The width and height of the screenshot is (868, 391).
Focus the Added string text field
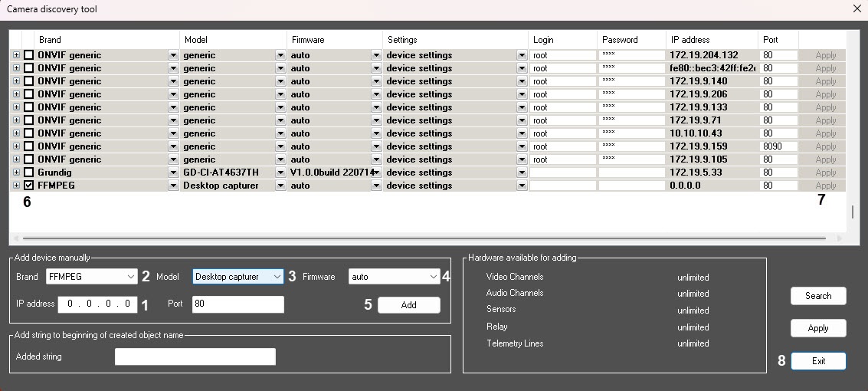[x=195, y=356]
